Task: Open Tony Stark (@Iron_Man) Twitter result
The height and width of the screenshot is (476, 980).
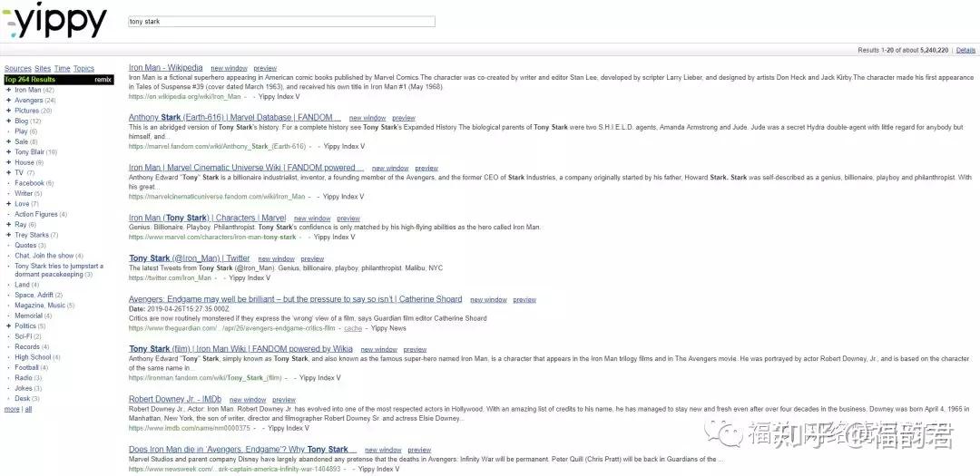Action: pyautogui.click(x=190, y=258)
